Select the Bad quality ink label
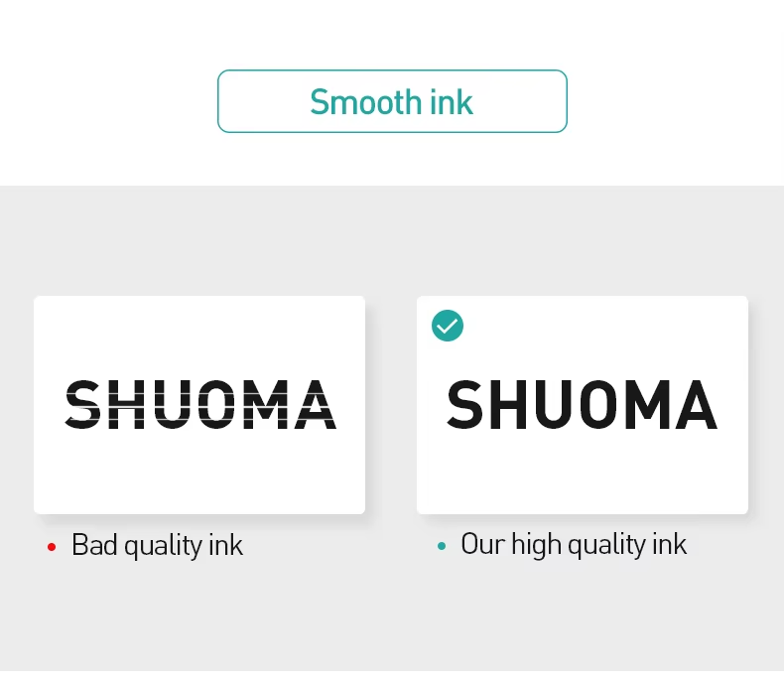 [x=157, y=545]
